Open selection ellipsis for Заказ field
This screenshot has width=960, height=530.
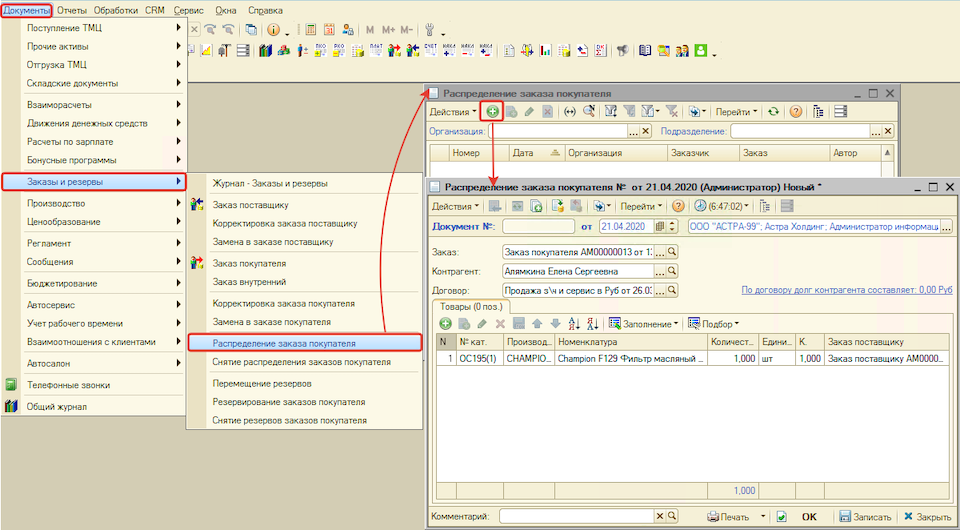660,252
